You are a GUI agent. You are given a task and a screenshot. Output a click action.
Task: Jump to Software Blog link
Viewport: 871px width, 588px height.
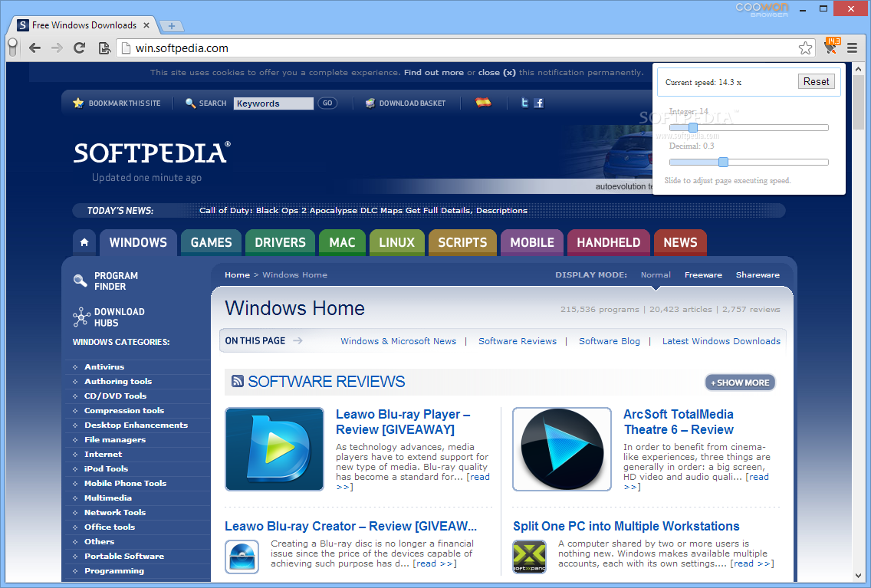[610, 341]
